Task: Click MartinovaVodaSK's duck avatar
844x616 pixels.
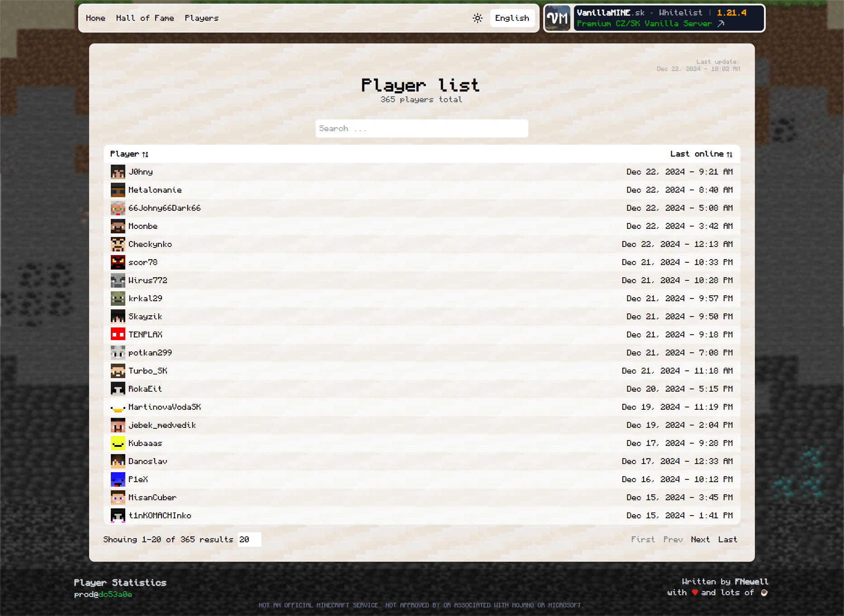Action: (118, 407)
